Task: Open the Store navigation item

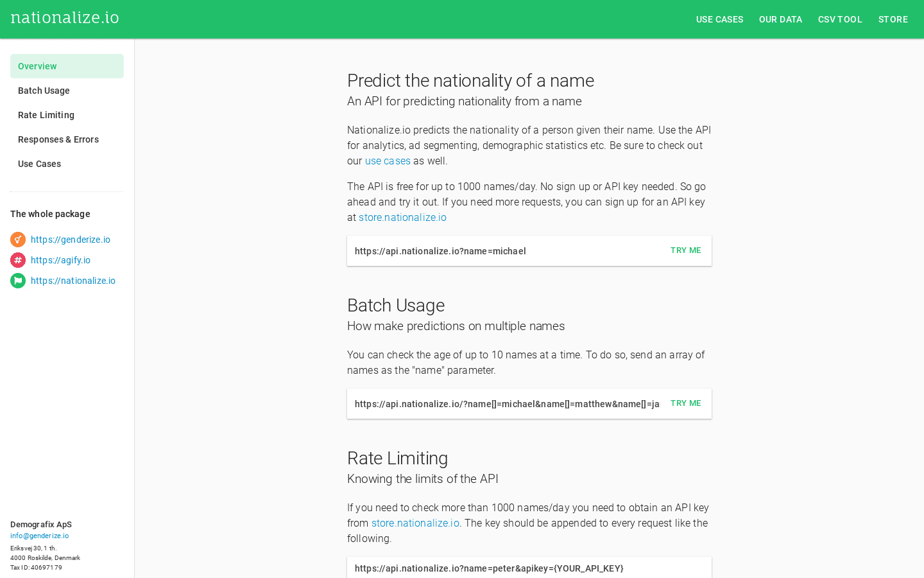Action: click(x=893, y=19)
